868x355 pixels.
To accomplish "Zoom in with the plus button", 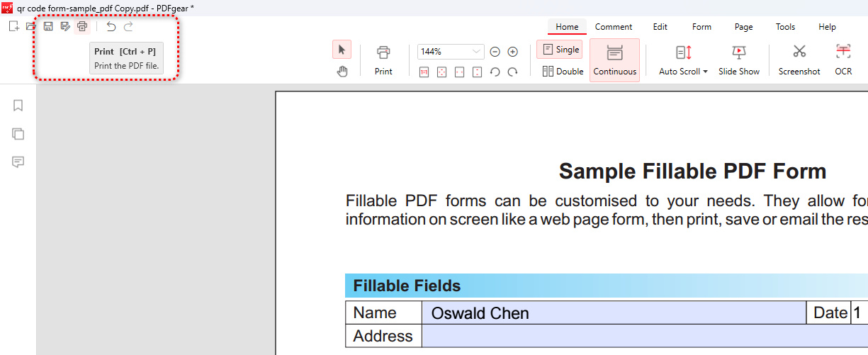I will (x=513, y=52).
